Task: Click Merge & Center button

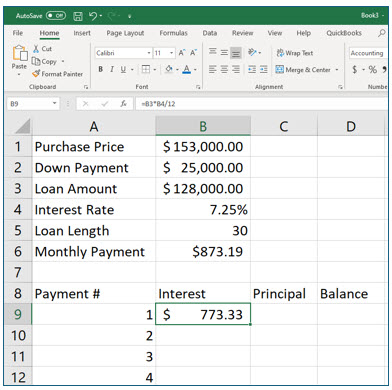Action: point(303,70)
